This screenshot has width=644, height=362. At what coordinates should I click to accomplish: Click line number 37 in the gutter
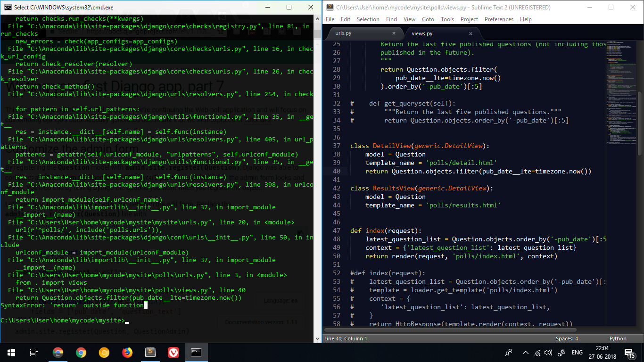coord(336,146)
